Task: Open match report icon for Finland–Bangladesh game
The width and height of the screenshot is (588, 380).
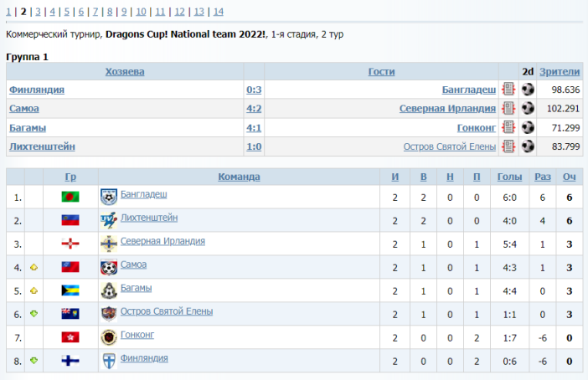Action: (508, 90)
